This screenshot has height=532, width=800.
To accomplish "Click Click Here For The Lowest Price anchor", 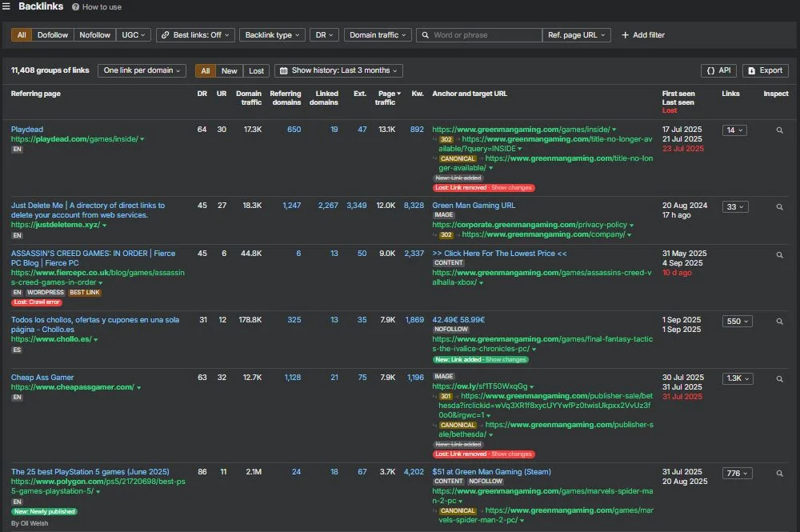I will (x=499, y=254).
